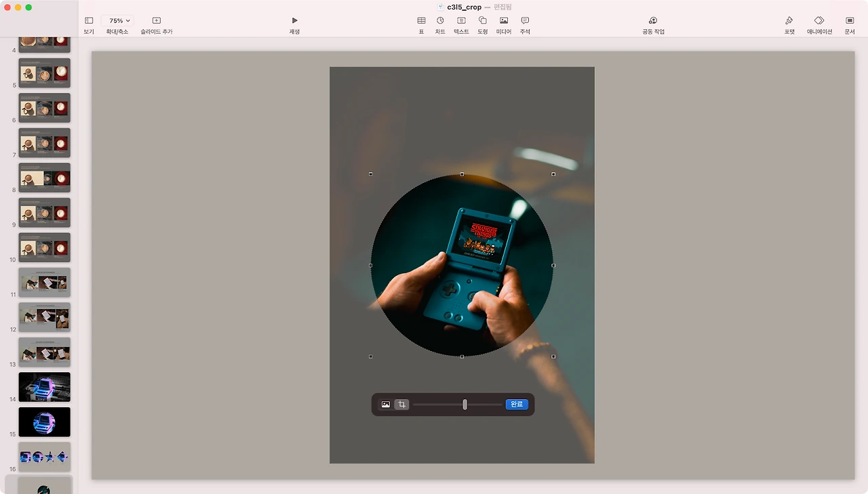Click the mask scale slider handle
Viewport: 868px width, 494px height.
point(465,405)
